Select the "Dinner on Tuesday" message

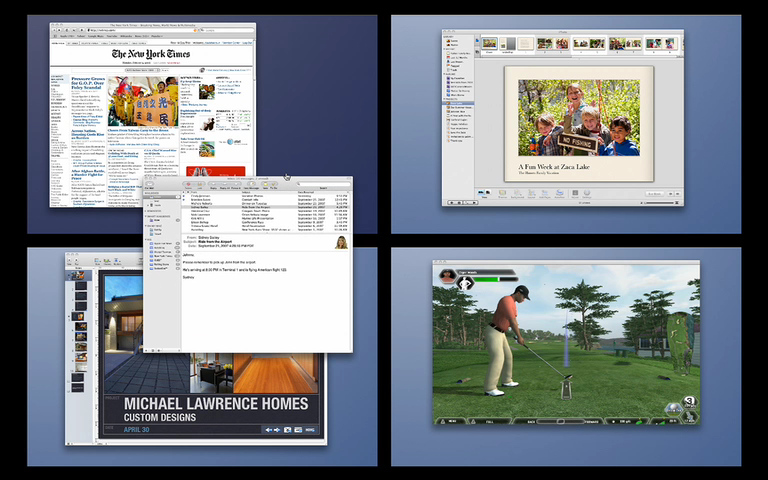[265, 203]
